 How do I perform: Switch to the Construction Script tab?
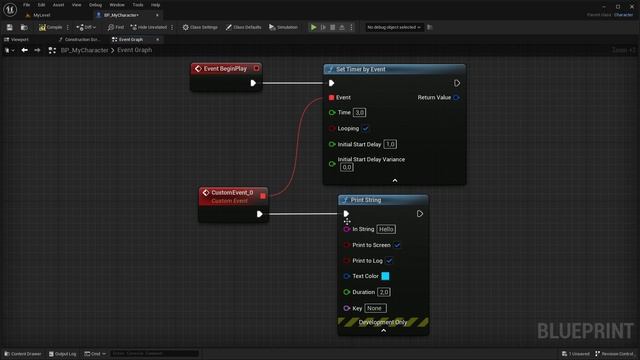pos(79,40)
